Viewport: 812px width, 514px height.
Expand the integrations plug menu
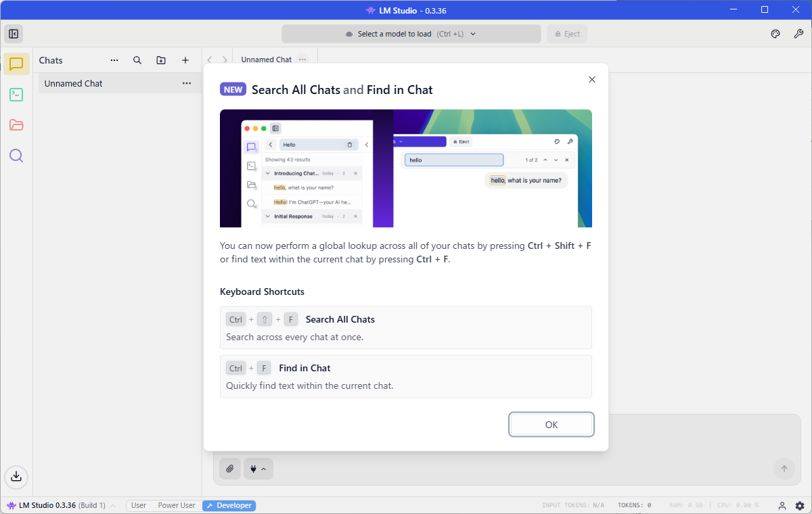tap(258, 469)
